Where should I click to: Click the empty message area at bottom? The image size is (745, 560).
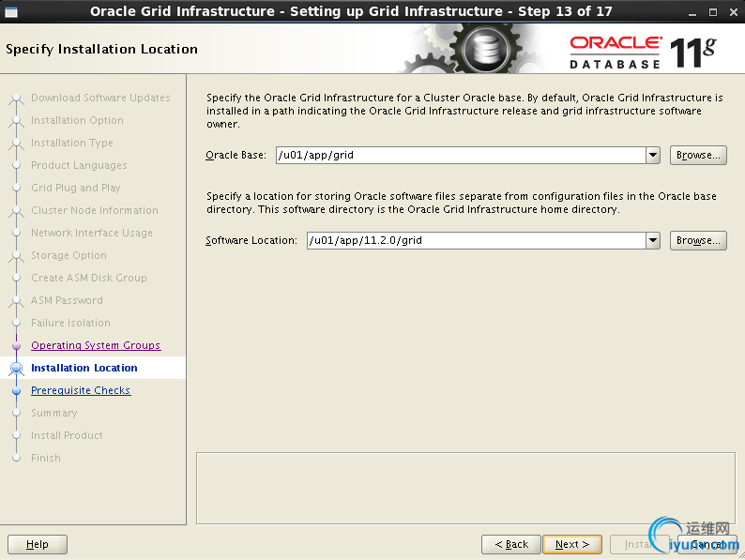tap(465, 489)
